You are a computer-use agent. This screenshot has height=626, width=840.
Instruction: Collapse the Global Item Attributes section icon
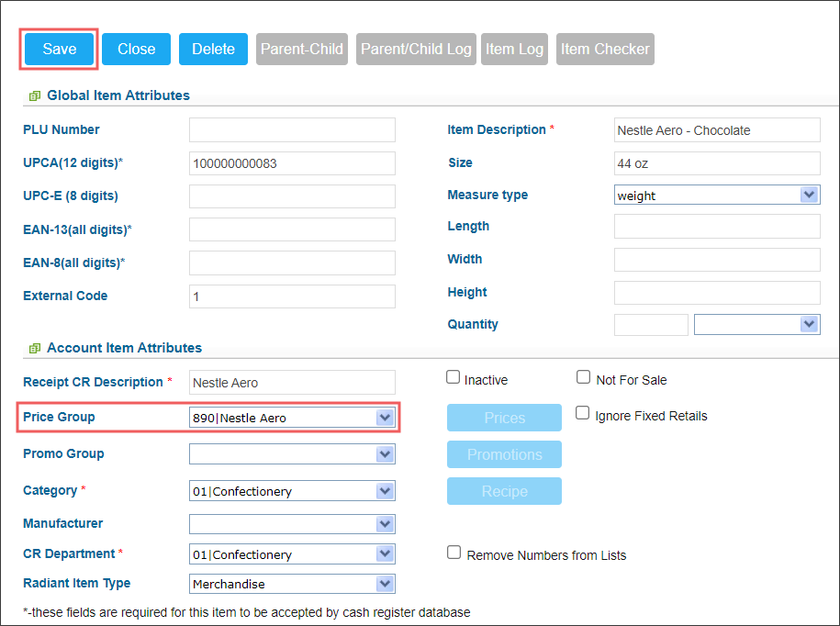[x=35, y=95]
